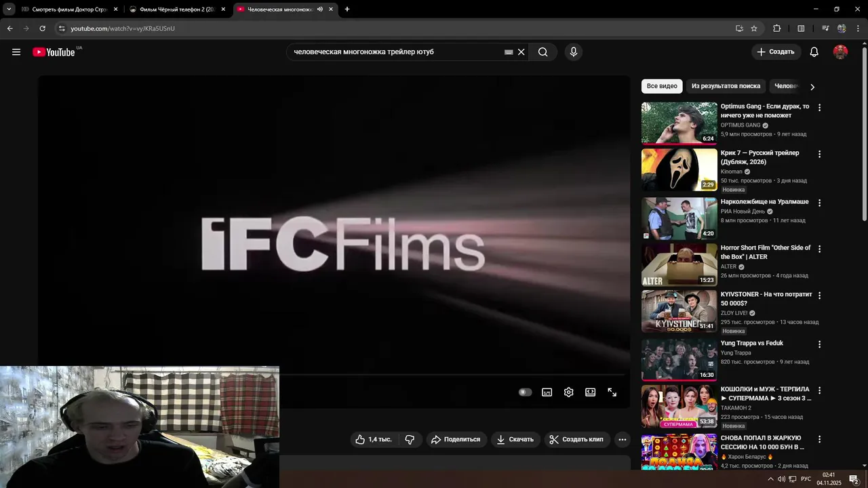Open the OPTIMUS GANG channel name
Viewport: 868px width, 488px height.
[x=741, y=125]
